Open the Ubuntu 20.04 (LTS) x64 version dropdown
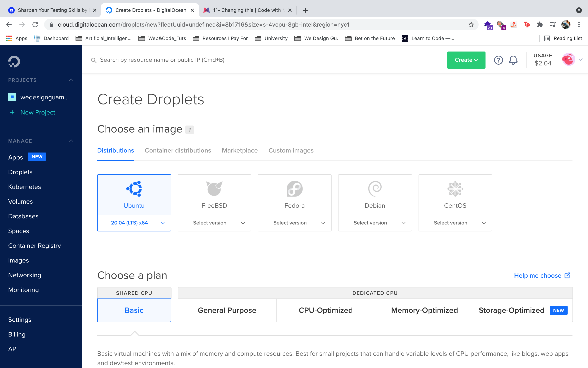 tap(134, 223)
